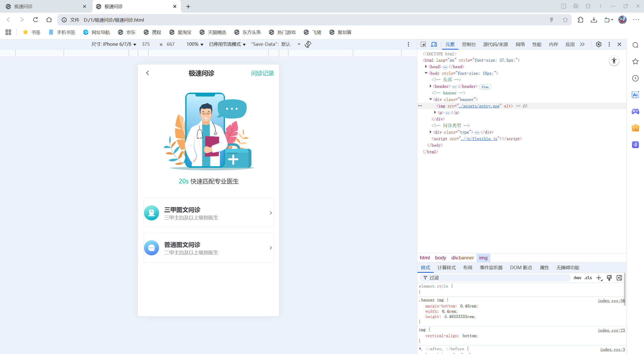Expand the header element node
The width and height of the screenshot is (644, 354).
tap(431, 86)
